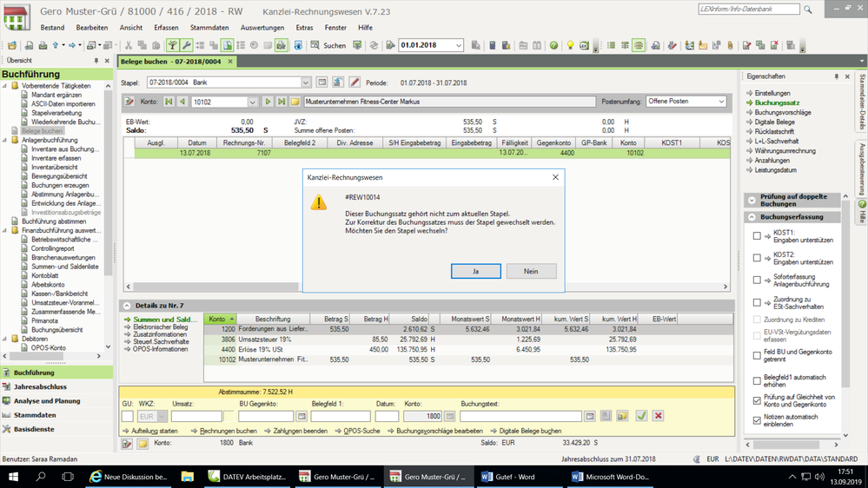
Task: Uncheck Notizen automatisch einblenden
Action: [757, 420]
